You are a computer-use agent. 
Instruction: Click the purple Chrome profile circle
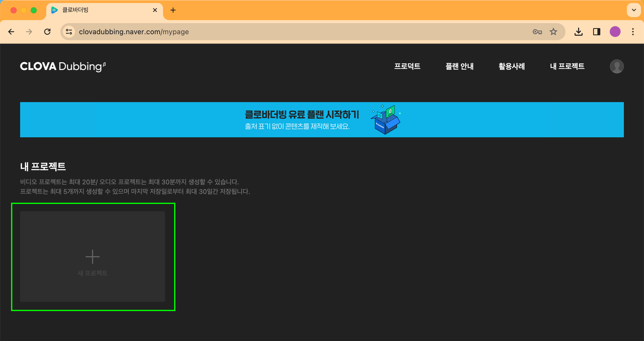tap(615, 32)
